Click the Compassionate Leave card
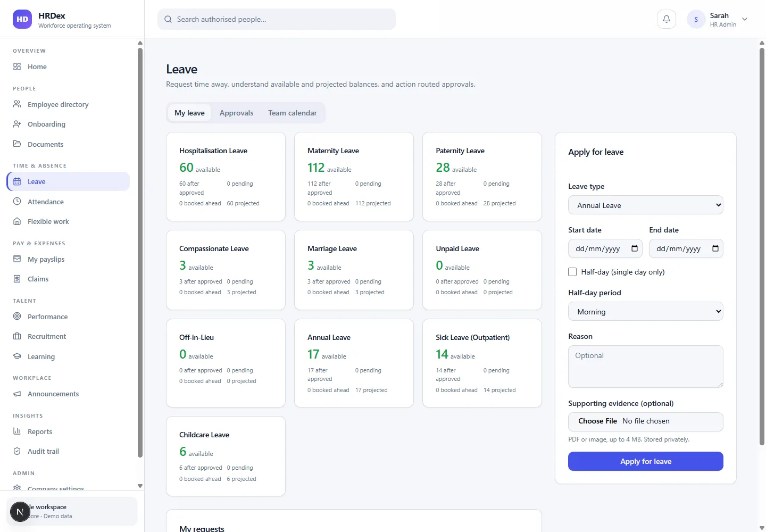Image resolution: width=766 pixels, height=532 pixels. click(226, 270)
